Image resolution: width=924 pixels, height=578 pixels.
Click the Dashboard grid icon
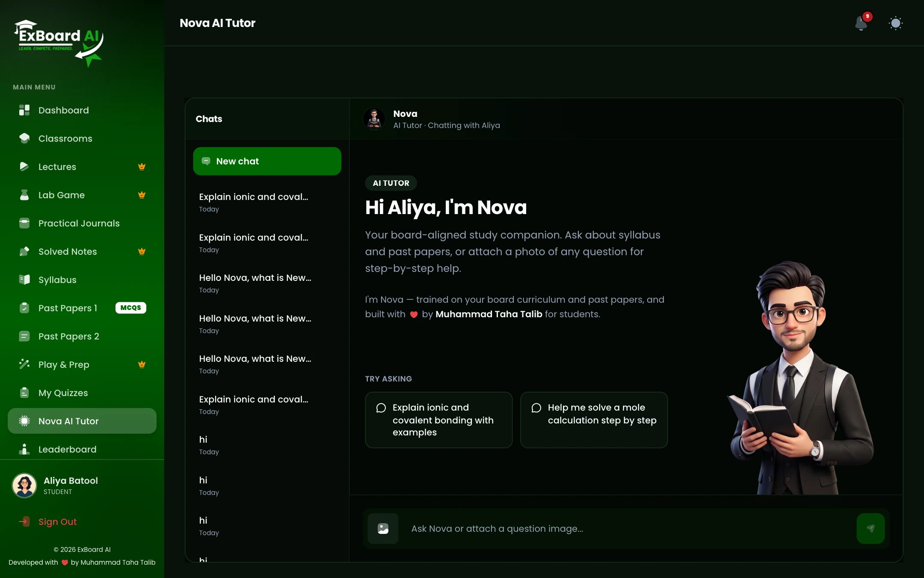click(24, 110)
